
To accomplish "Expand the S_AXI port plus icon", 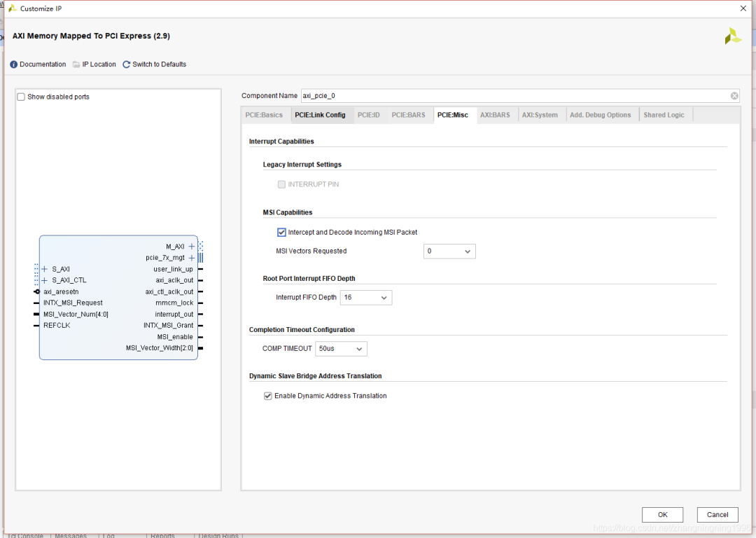I will tap(45, 269).
